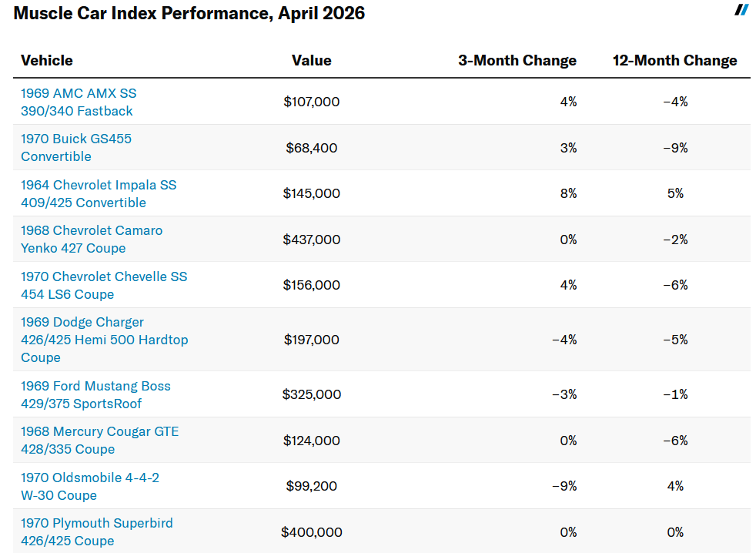Select the −9% 3-month change cell
This screenshot has height=553, width=756.
(x=564, y=486)
